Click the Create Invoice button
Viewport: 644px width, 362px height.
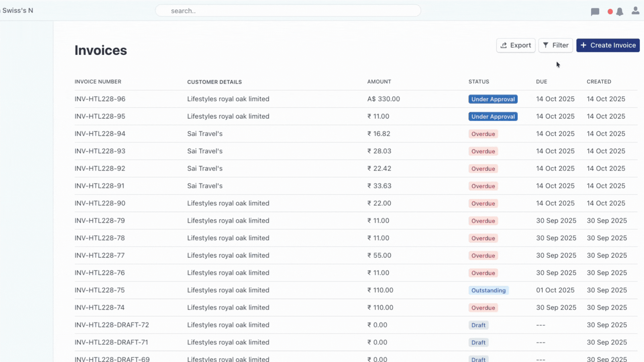608,45
